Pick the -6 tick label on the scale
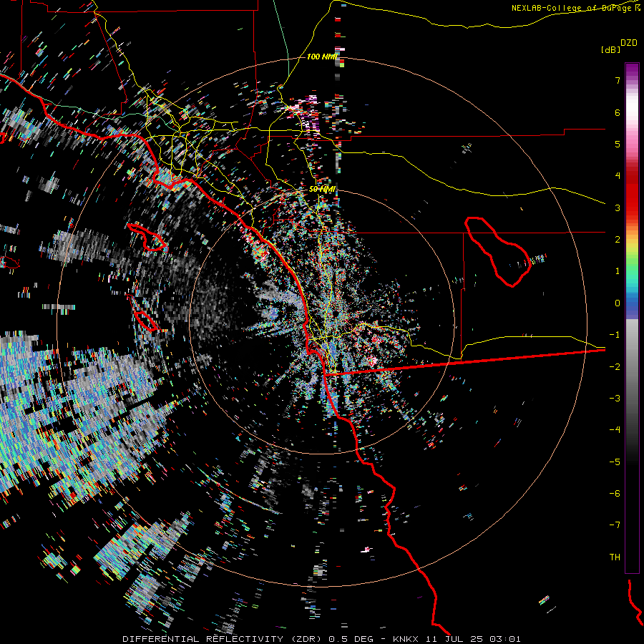 click(615, 493)
